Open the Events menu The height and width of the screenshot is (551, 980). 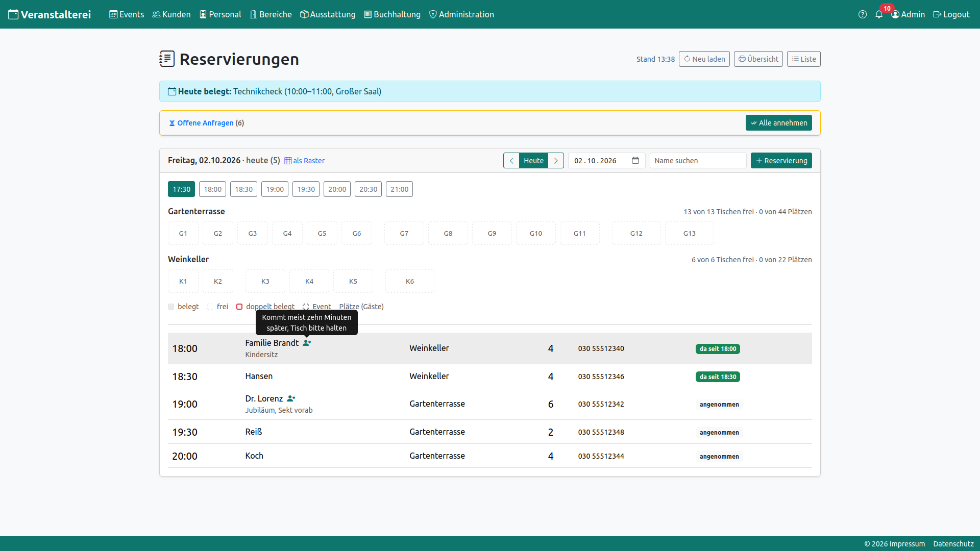[x=127, y=14]
